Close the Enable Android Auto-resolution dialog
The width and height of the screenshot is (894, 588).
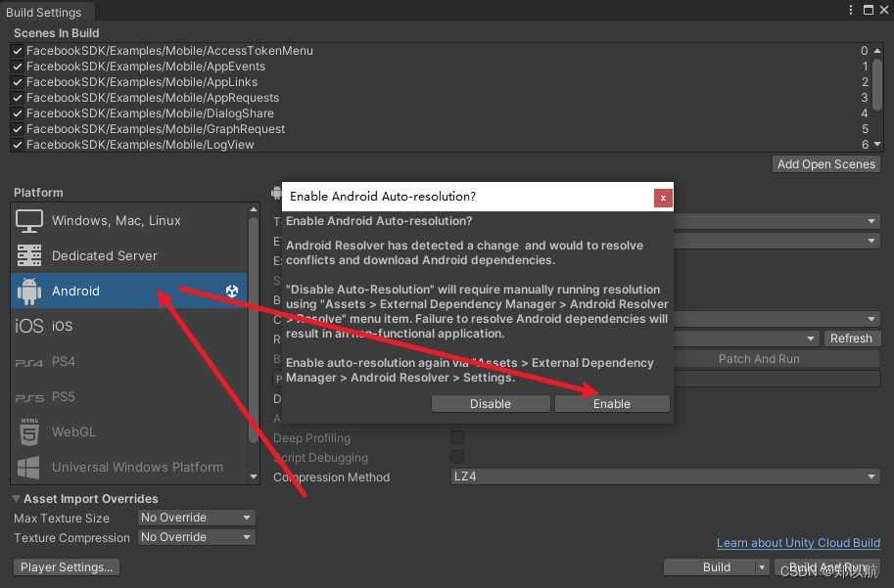pyautogui.click(x=663, y=198)
